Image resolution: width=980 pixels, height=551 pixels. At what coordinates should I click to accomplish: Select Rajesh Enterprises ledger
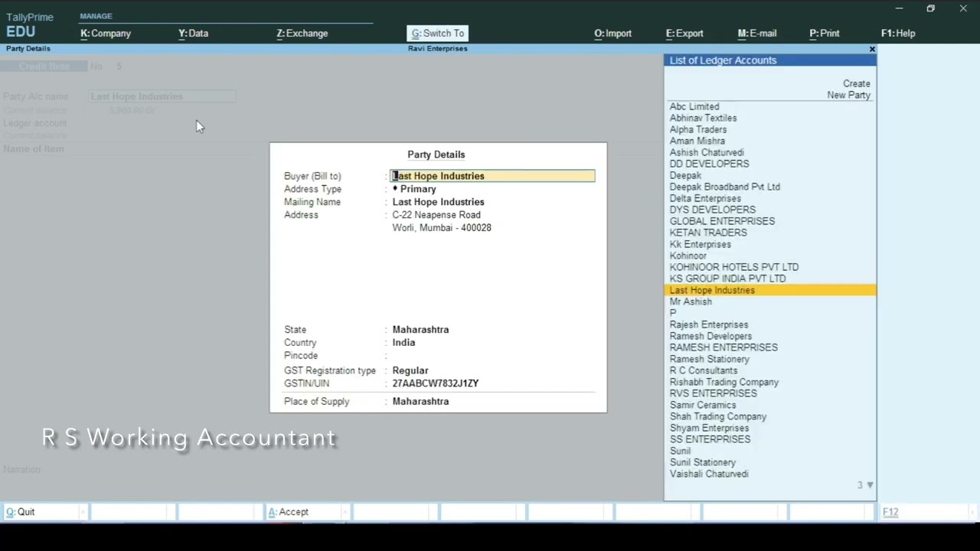[709, 324]
